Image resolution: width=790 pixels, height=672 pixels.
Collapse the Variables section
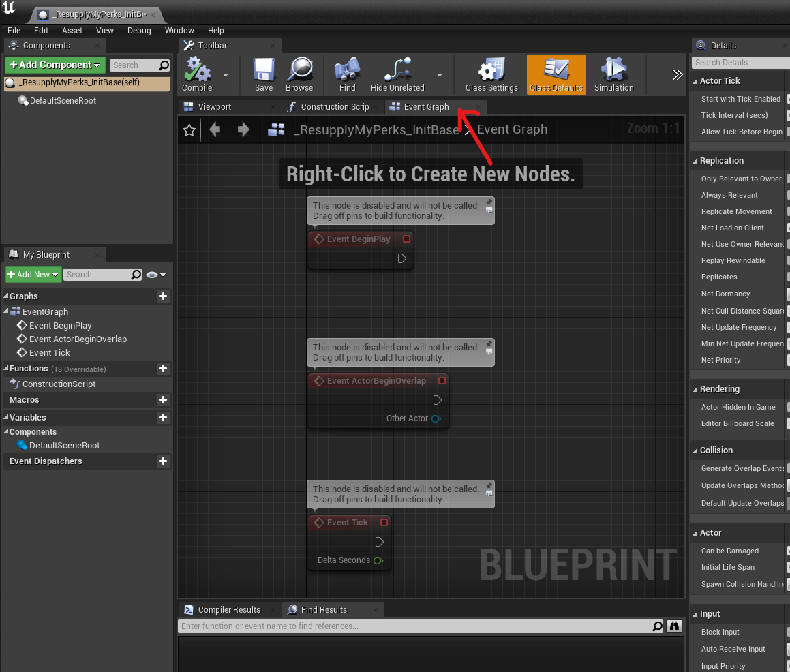[x=6, y=417]
